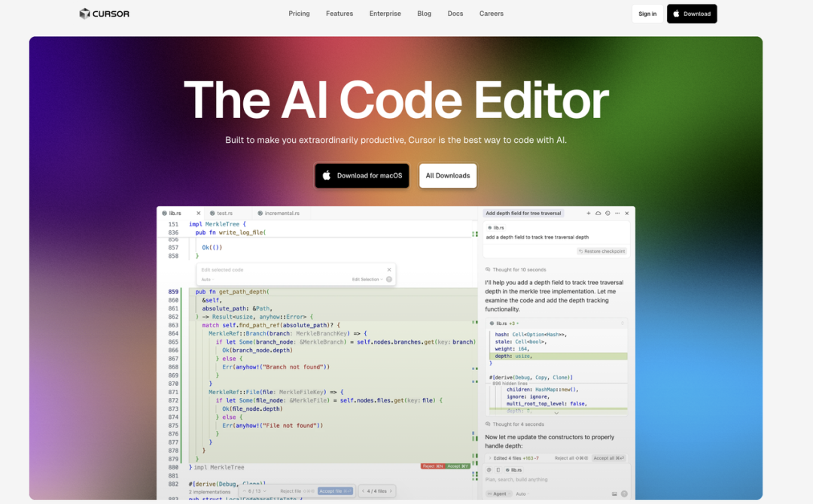Go to next file in 4 / 4 files
The width and height of the screenshot is (813, 504).
pyautogui.click(x=391, y=491)
